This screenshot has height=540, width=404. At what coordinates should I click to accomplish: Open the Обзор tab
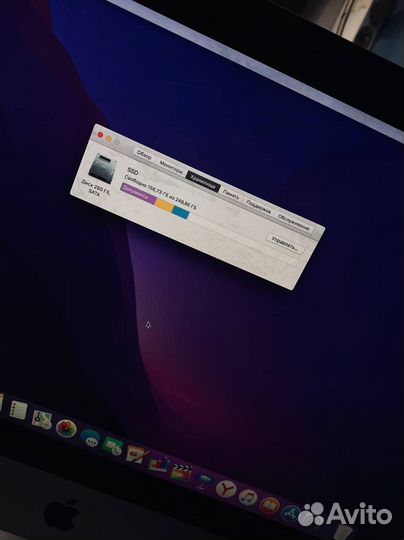click(x=144, y=155)
